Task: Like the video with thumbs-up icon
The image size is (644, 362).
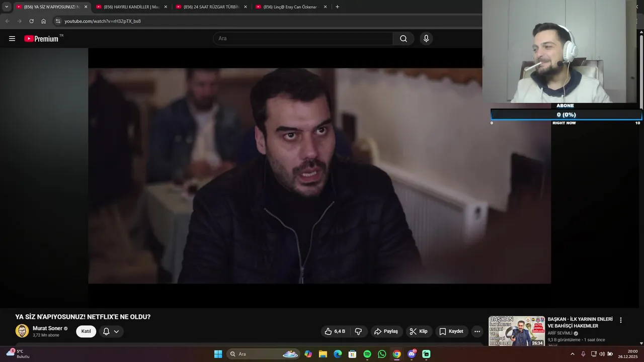Action: (335, 331)
